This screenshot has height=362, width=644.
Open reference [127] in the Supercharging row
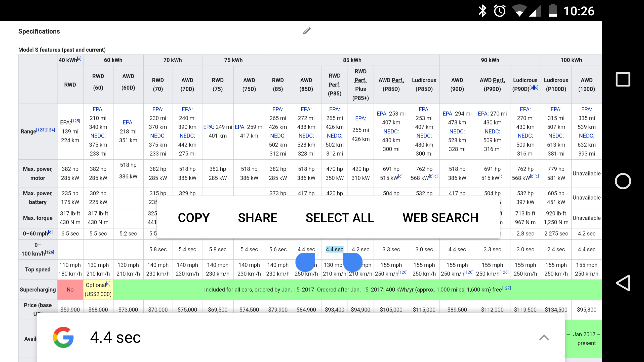[x=506, y=288]
